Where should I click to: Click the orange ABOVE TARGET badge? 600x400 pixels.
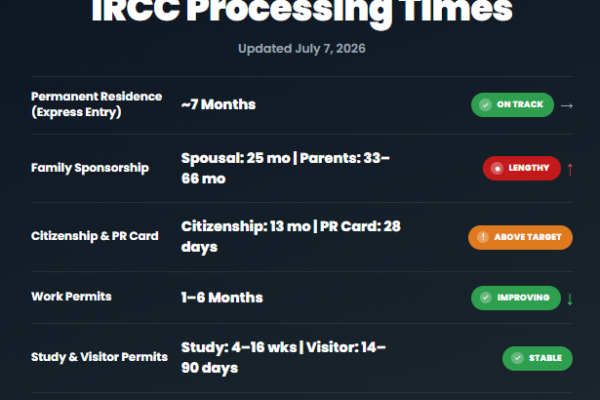pyautogui.click(x=520, y=237)
